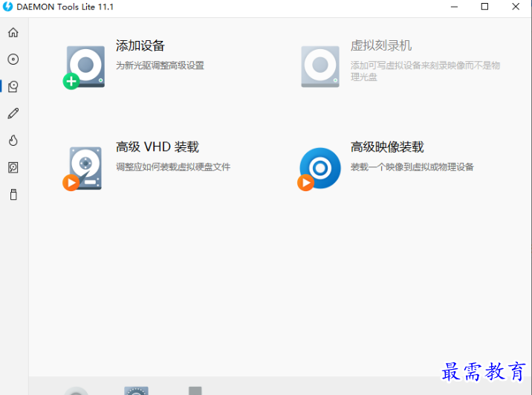Open the USB stick sidebar icon
This screenshot has width=532, height=395.
[x=13, y=195]
